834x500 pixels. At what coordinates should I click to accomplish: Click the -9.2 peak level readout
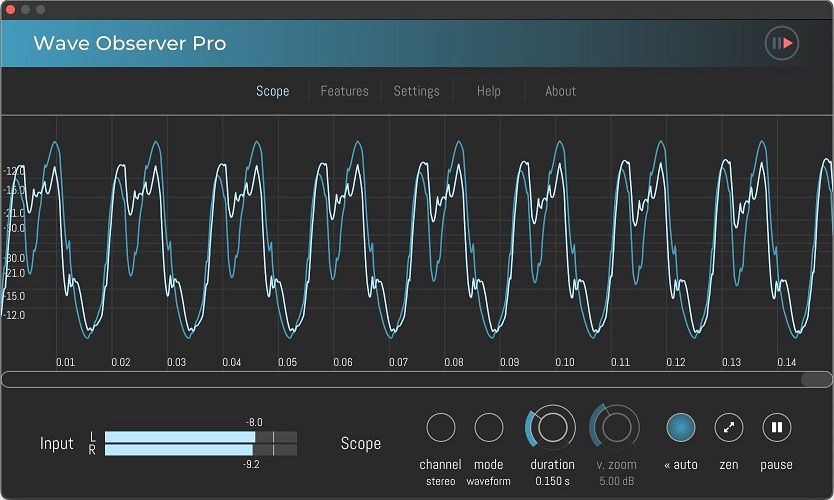click(251, 464)
